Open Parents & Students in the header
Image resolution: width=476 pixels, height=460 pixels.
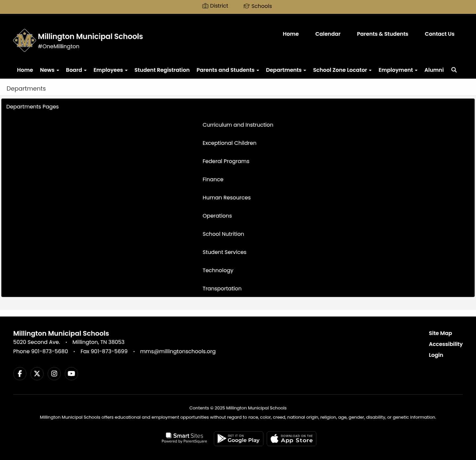382,34
